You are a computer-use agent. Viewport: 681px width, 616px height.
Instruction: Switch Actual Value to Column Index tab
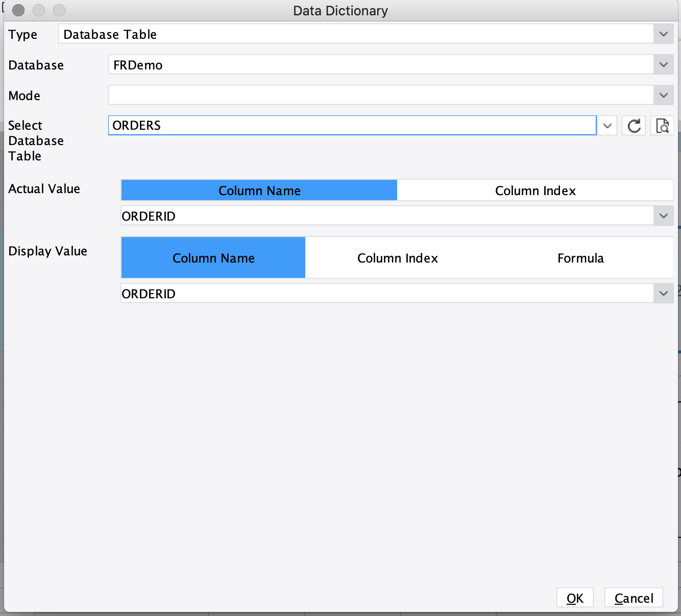pos(535,190)
